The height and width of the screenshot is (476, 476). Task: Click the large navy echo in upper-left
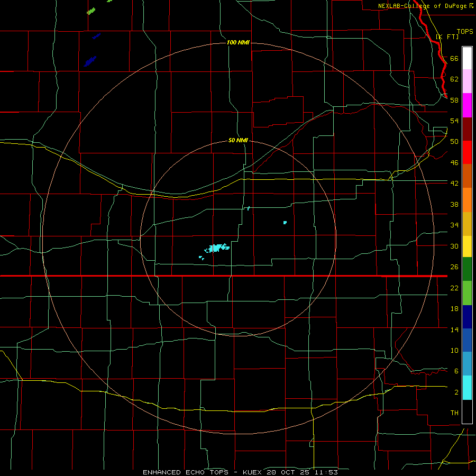click(x=90, y=61)
